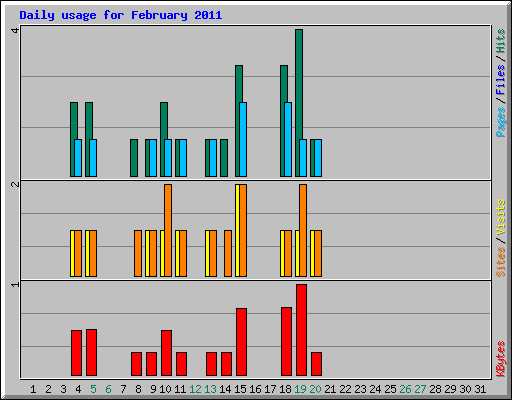The height and width of the screenshot is (400, 512).
Task: Click the tallest red KBytes bar for day 19
Action: coord(301,330)
